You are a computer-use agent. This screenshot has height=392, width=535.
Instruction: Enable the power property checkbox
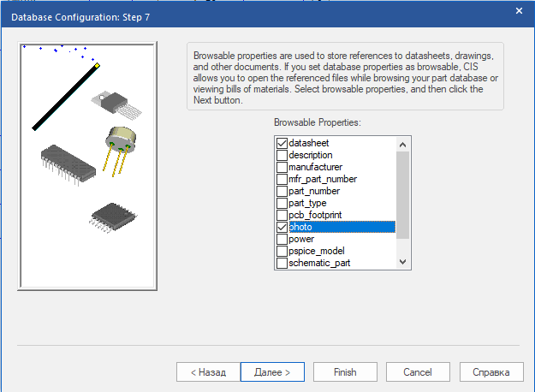pyautogui.click(x=282, y=240)
